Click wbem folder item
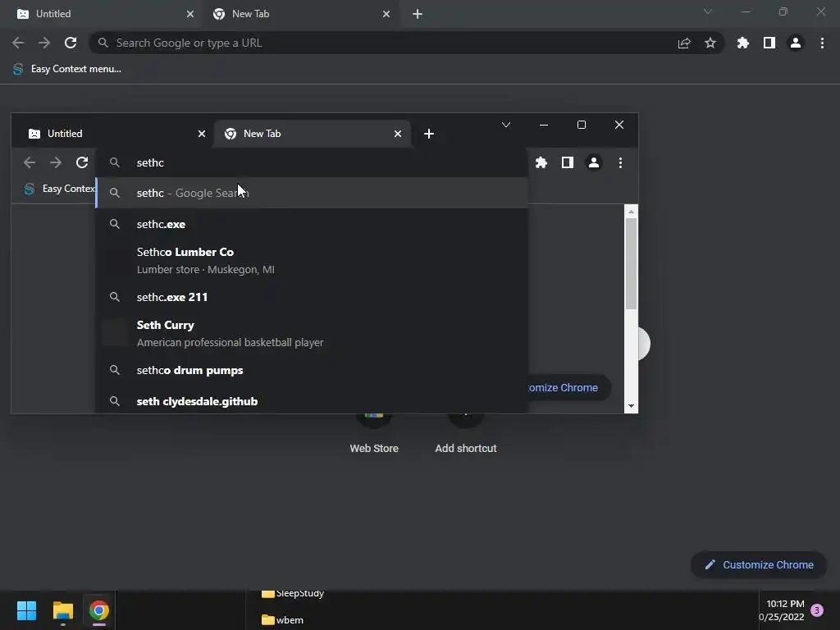The height and width of the screenshot is (630, 840). click(x=283, y=620)
